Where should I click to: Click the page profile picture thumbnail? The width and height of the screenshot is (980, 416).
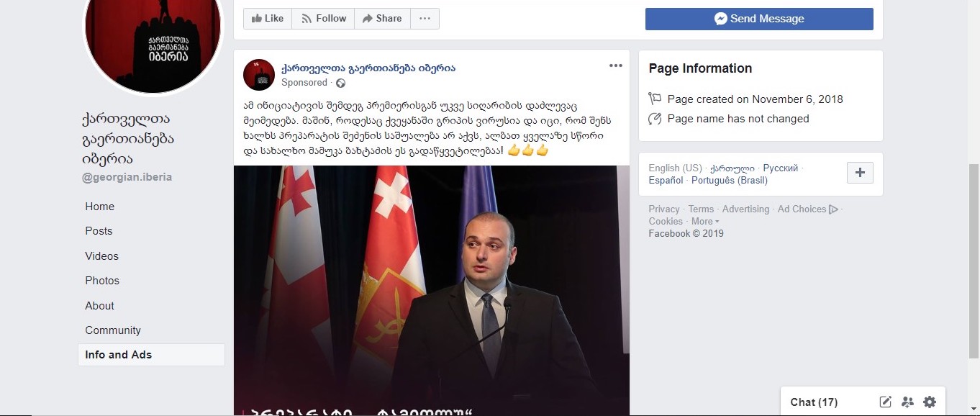[x=259, y=75]
